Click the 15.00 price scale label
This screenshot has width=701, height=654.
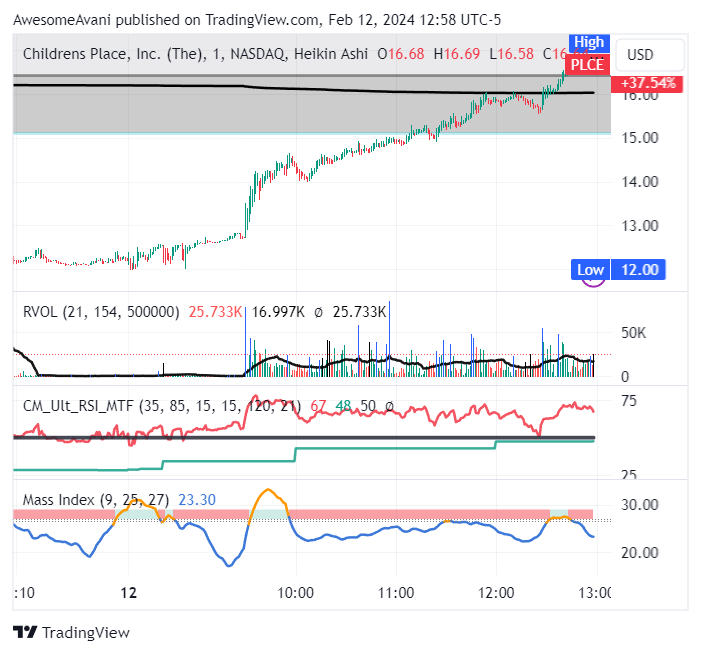point(640,138)
